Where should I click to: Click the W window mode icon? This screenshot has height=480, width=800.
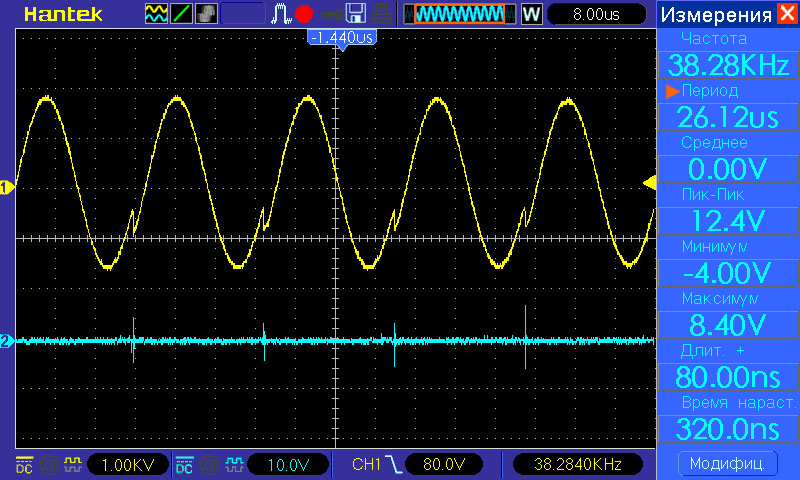531,14
